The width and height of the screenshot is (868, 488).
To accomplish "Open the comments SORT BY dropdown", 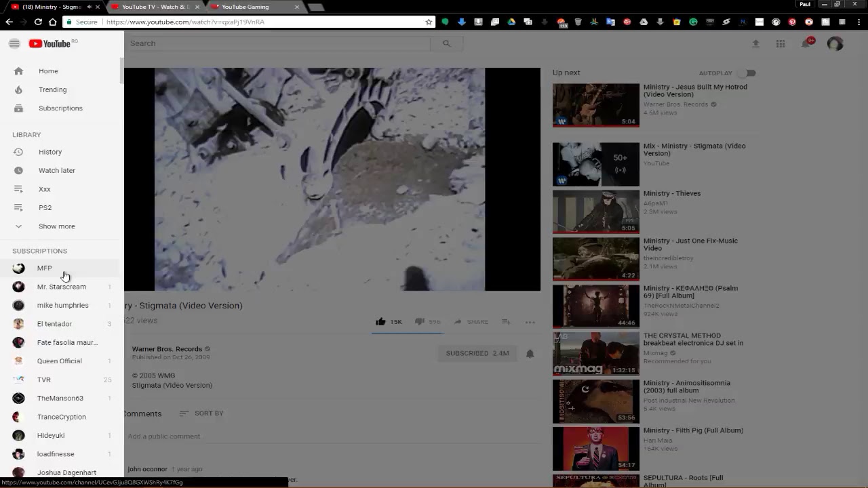I will pyautogui.click(x=201, y=413).
